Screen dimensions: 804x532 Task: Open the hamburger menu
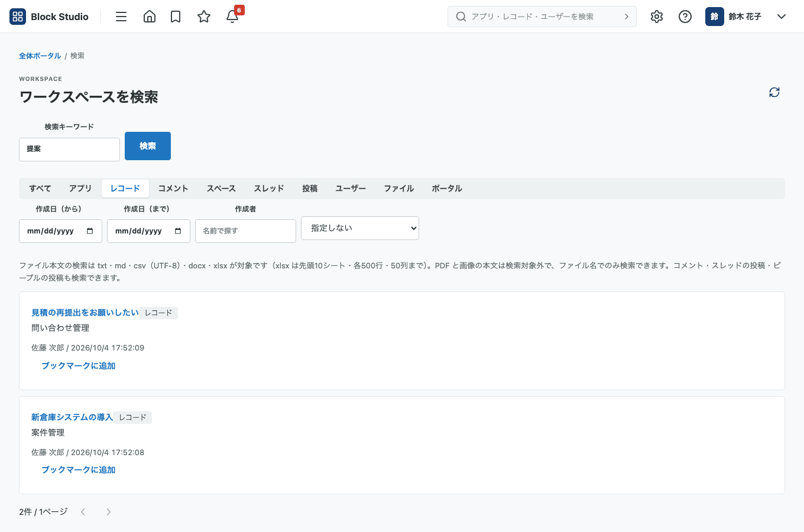(121, 17)
